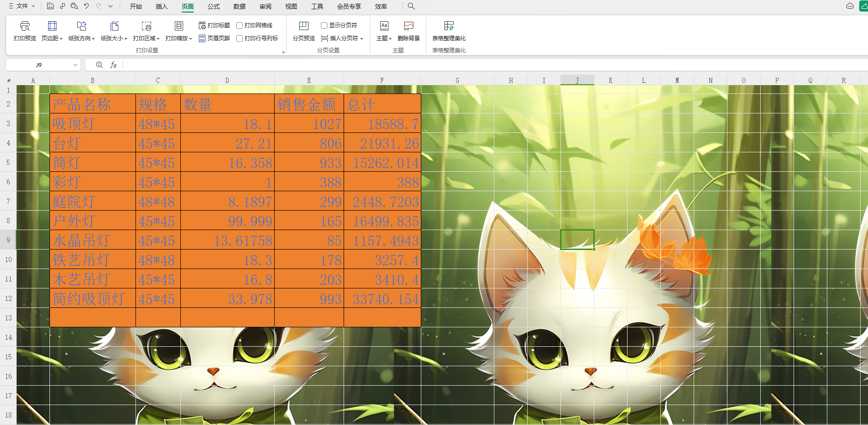The height and width of the screenshot is (425, 868).
Task: Click the green share icon at top right
Action: tap(863, 6)
